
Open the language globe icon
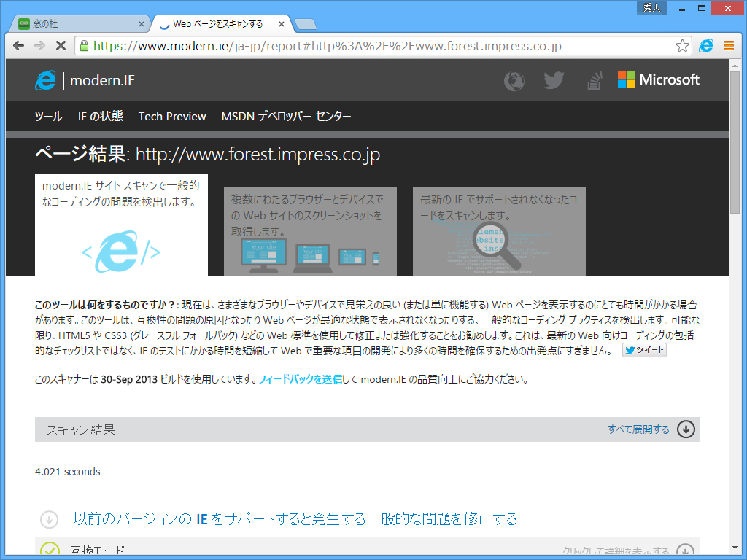[x=514, y=81]
